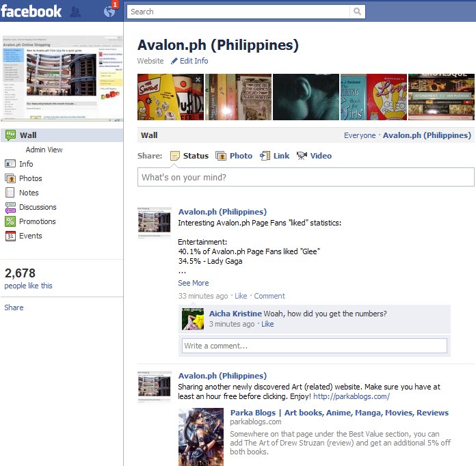This screenshot has width=476, height=466.
Task: Click the Events calendar icon
Action: tap(10, 236)
